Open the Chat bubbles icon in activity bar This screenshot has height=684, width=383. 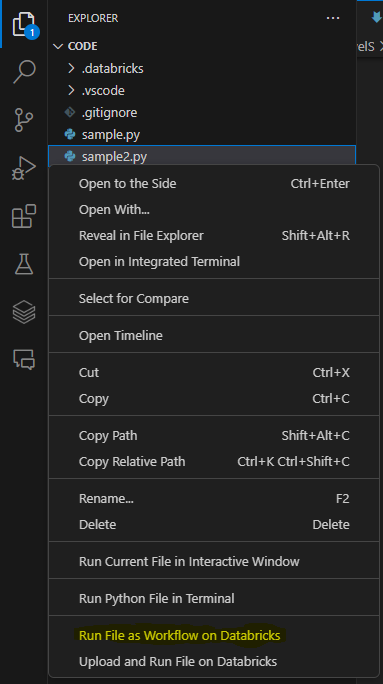click(x=24, y=359)
